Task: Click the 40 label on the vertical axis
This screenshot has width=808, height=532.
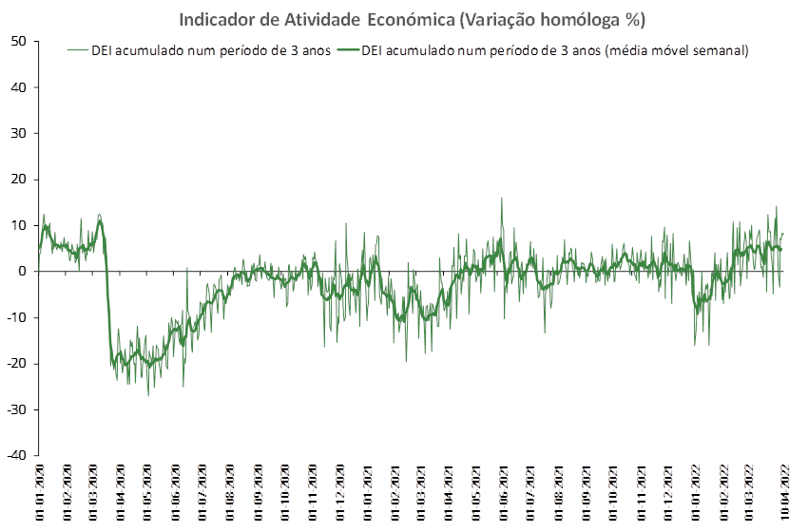Action: pyautogui.click(x=19, y=87)
